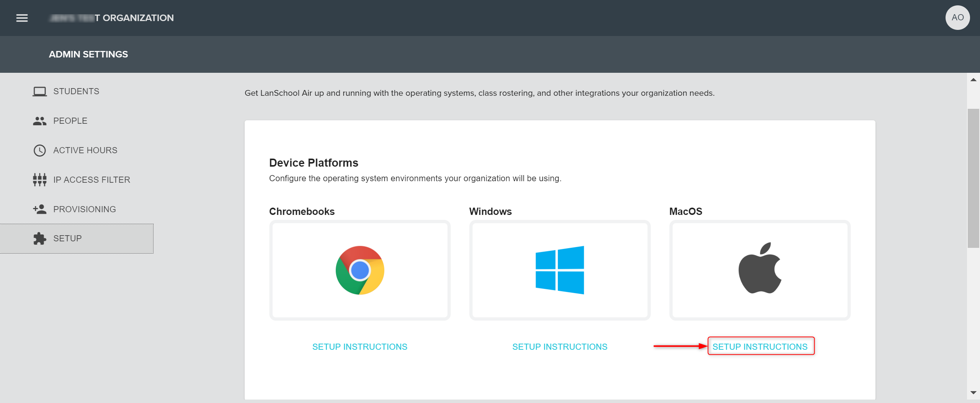Screen dimensions: 980x403
Task: Click the Admin Settings header title
Action: click(x=88, y=54)
